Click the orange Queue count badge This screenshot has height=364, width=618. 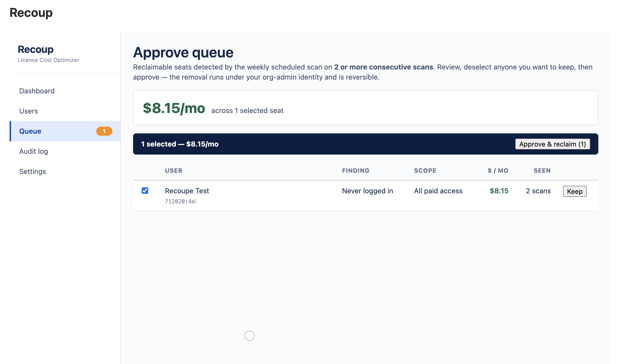(104, 131)
